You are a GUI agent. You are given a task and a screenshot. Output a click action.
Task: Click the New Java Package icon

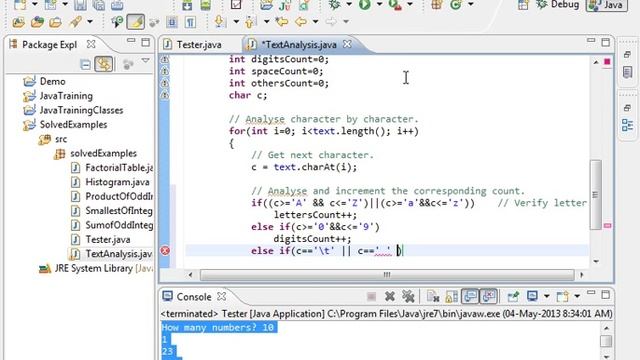pyautogui.click(x=437, y=4)
